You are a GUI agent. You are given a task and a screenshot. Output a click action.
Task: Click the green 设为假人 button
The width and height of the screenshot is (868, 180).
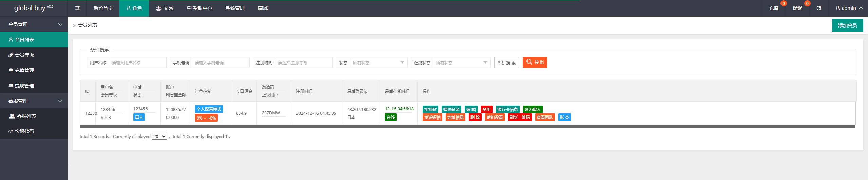pyautogui.click(x=533, y=109)
